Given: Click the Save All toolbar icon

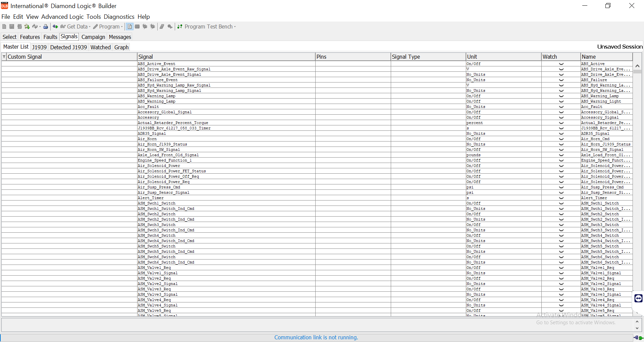Looking at the screenshot, I should click(19, 26).
